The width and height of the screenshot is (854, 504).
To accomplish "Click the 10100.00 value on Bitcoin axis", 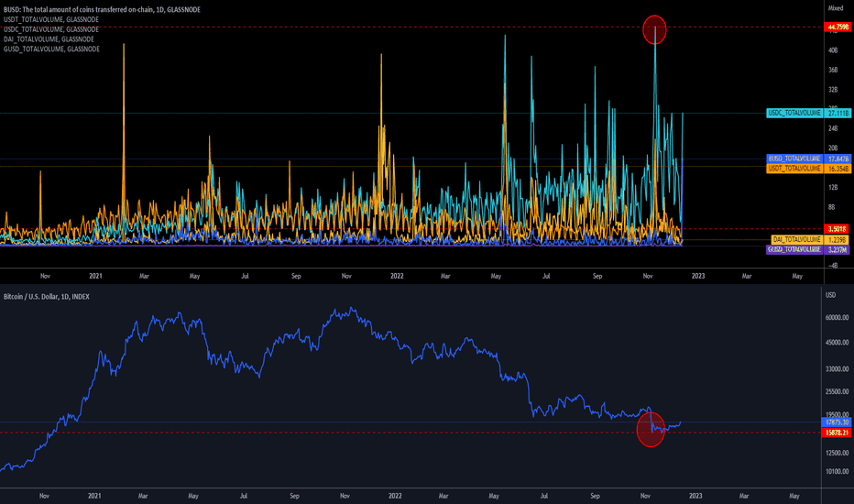I will pyautogui.click(x=837, y=471).
